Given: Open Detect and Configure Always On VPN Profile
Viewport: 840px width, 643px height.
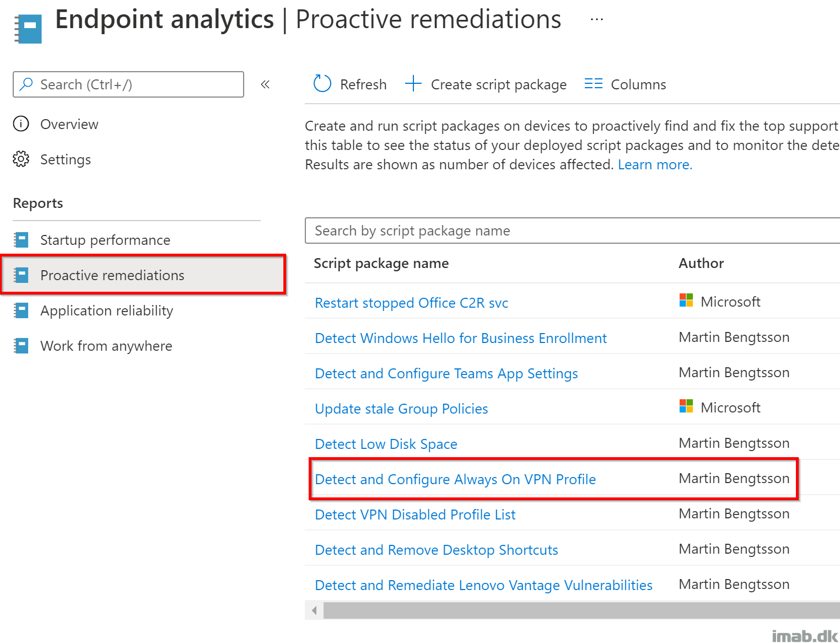Looking at the screenshot, I should [455, 479].
